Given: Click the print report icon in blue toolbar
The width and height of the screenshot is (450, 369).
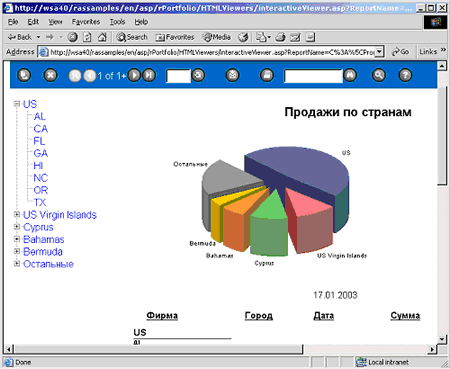Looking at the screenshot, I should 267,75.
